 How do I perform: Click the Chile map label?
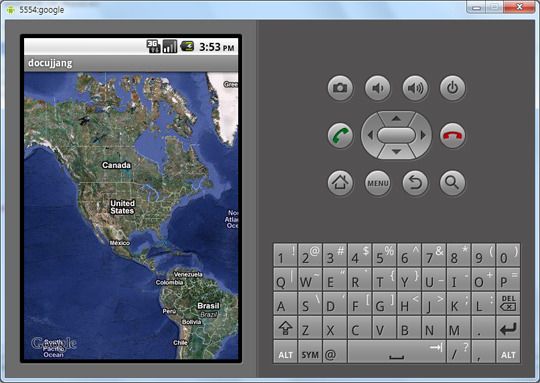point(180,343)
